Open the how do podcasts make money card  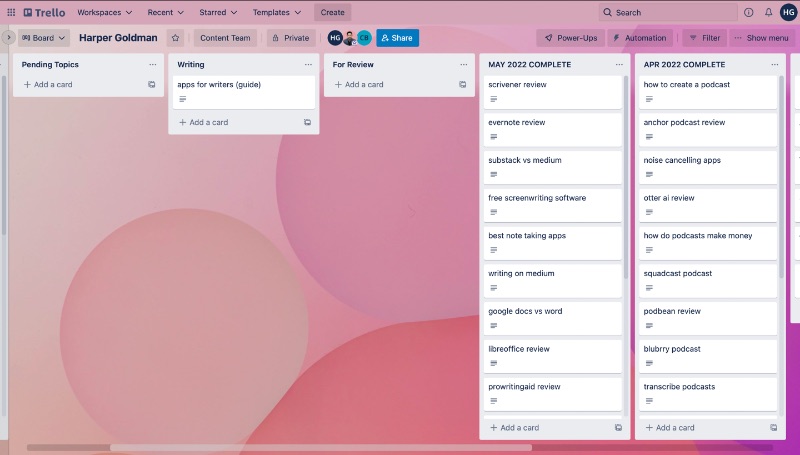tap(708, 243)
